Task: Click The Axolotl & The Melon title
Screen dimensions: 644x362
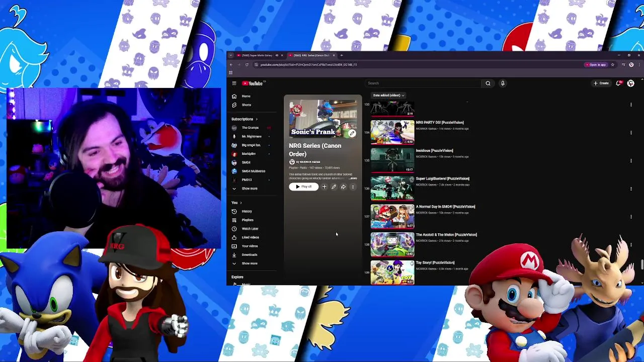Action: click(x=446, y=235)
